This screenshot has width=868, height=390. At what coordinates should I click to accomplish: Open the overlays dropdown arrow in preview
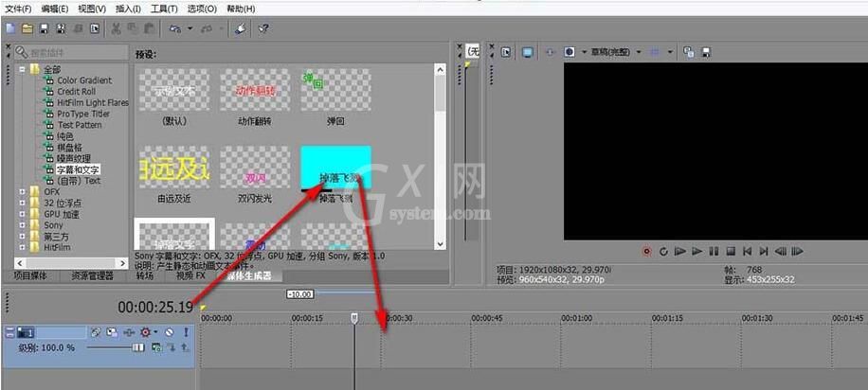point(670,52)
